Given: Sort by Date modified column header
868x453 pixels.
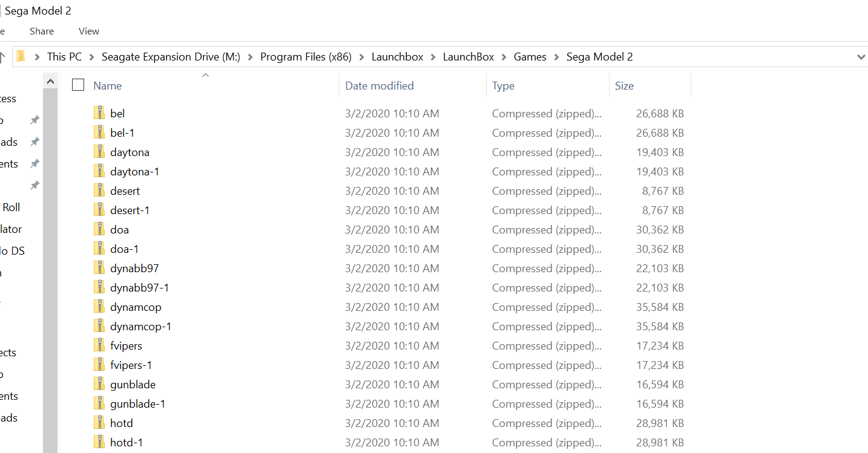Looking at the screenshot, I should 380,86.
